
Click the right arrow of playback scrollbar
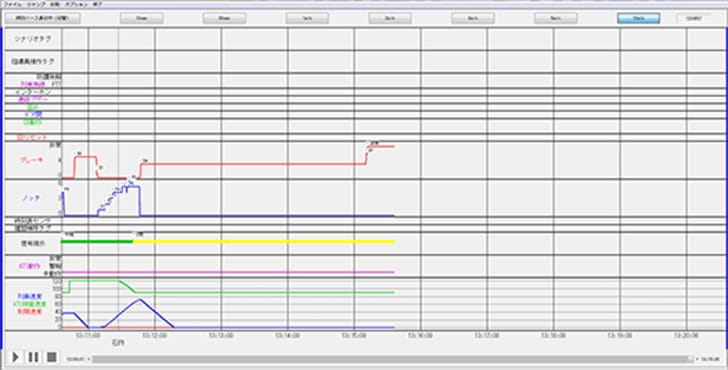[696, 359]
